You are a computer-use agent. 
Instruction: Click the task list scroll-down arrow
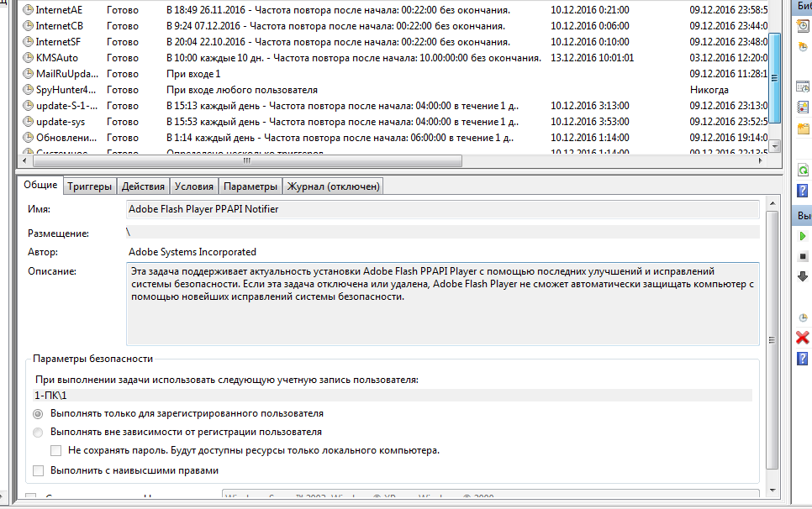pyautogui.click(x=777, y=146)
